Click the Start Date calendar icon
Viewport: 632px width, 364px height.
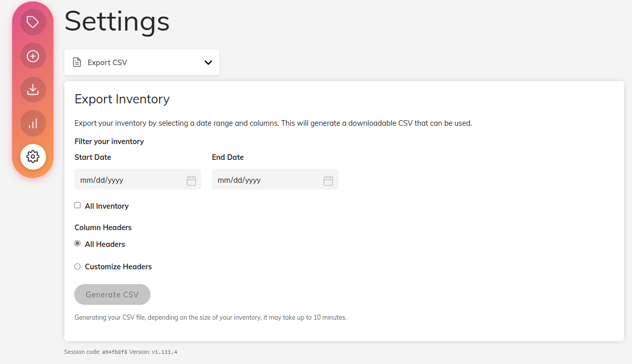coord(191,180)
